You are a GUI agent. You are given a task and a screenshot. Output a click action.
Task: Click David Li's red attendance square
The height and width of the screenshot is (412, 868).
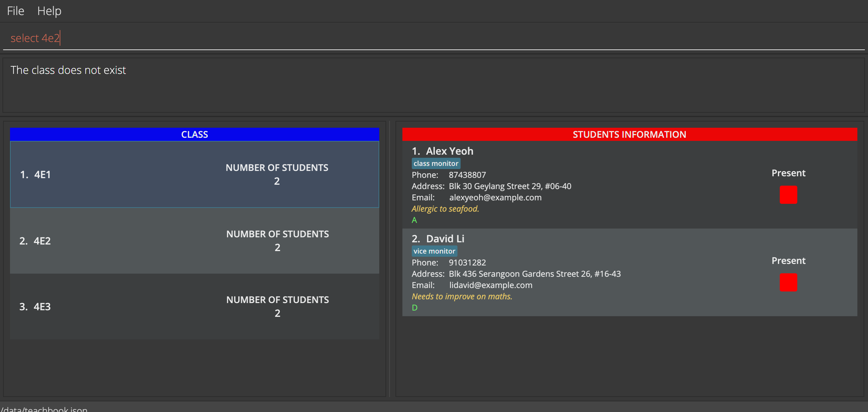[788, 282]
